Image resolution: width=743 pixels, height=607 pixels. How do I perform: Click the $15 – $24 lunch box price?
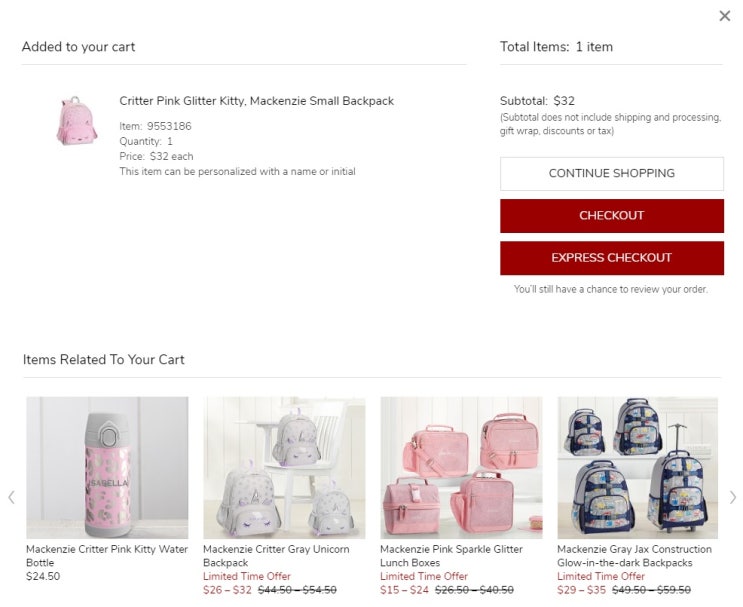click(x=404, y=591)
